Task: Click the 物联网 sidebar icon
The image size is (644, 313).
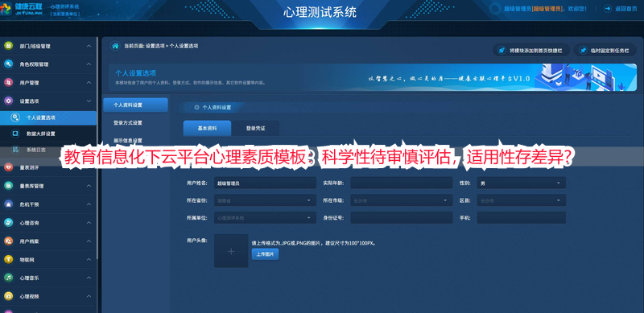Action: pos(8,260)
